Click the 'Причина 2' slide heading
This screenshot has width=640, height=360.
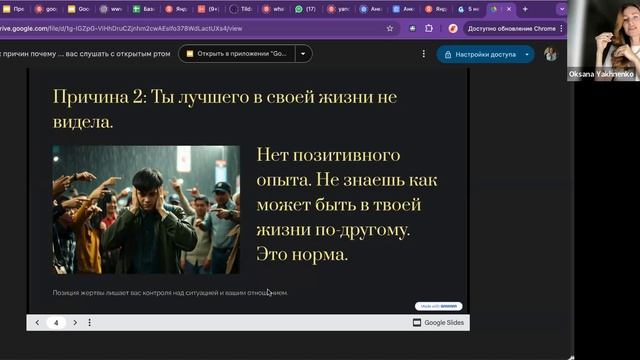coord(225,109)
